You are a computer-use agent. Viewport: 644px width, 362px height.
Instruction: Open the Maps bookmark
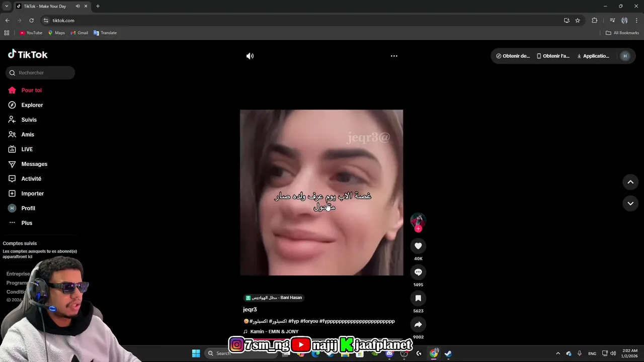click(x=56, y=33)
